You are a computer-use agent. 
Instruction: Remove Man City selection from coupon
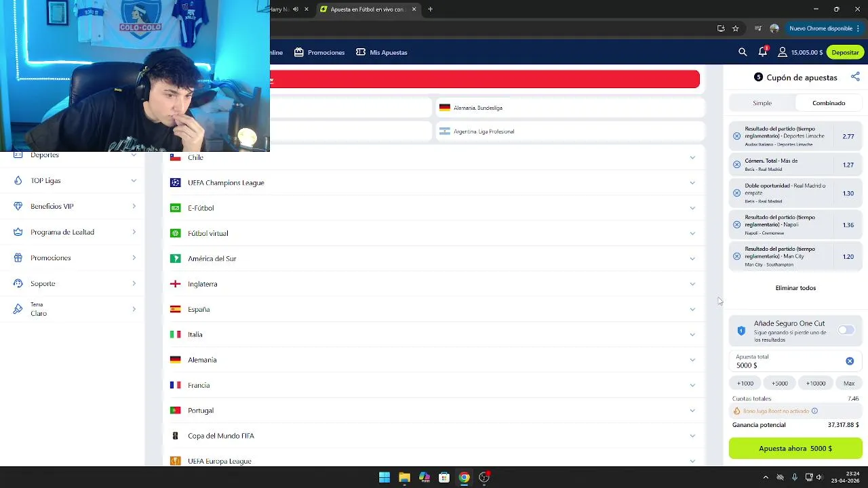tap(737, 257)
